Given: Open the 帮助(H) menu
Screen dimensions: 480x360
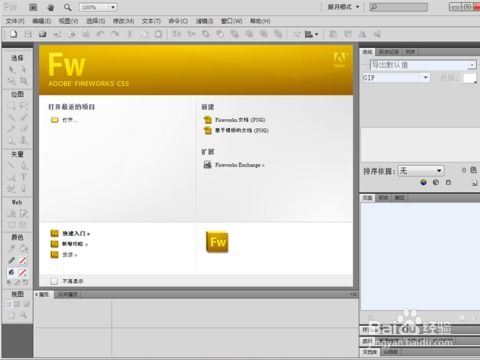Looking at the screenshot, I should 260,21.
